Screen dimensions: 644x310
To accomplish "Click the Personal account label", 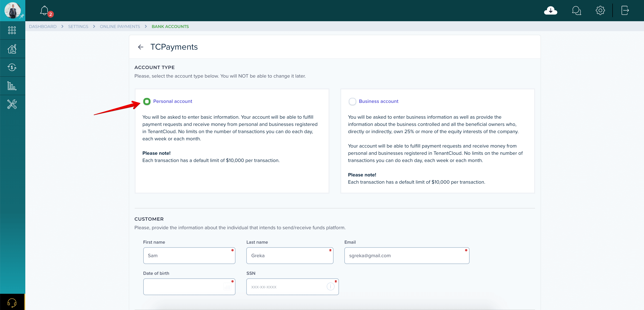I will click(172, 101).
